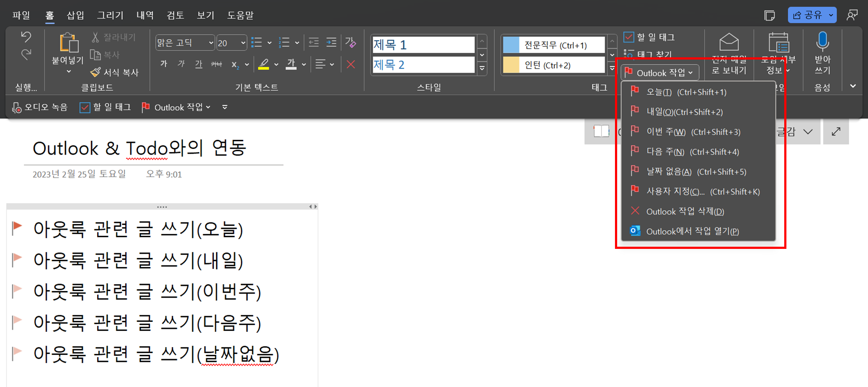Expand the numbering style arrow

297,43
